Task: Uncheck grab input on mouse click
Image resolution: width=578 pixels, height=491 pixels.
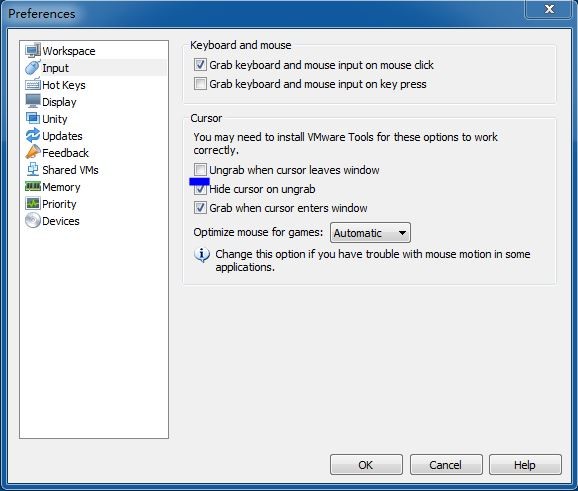Action: coord(200,65)
